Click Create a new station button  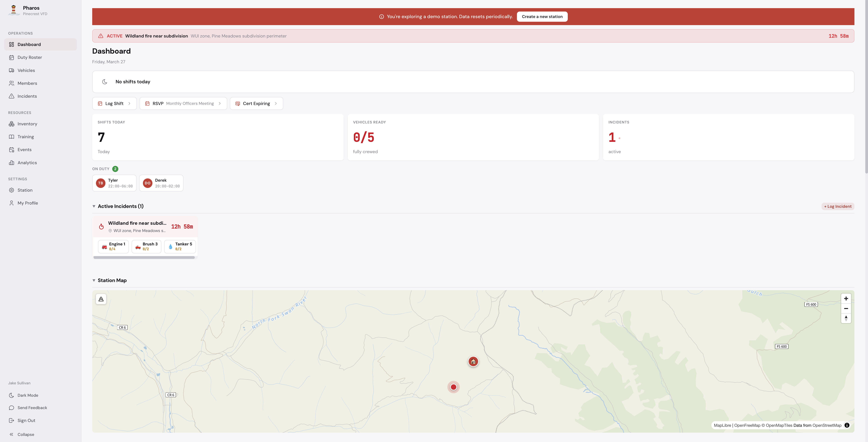[x=542, y=16]
